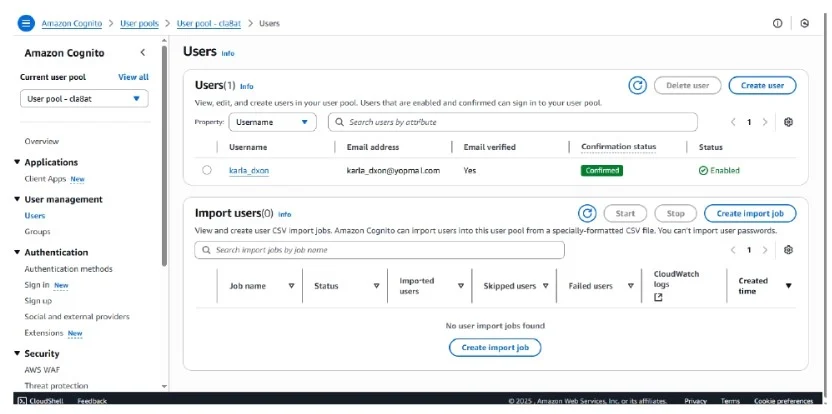Open Sign up in the sidebar

[38, 301]
